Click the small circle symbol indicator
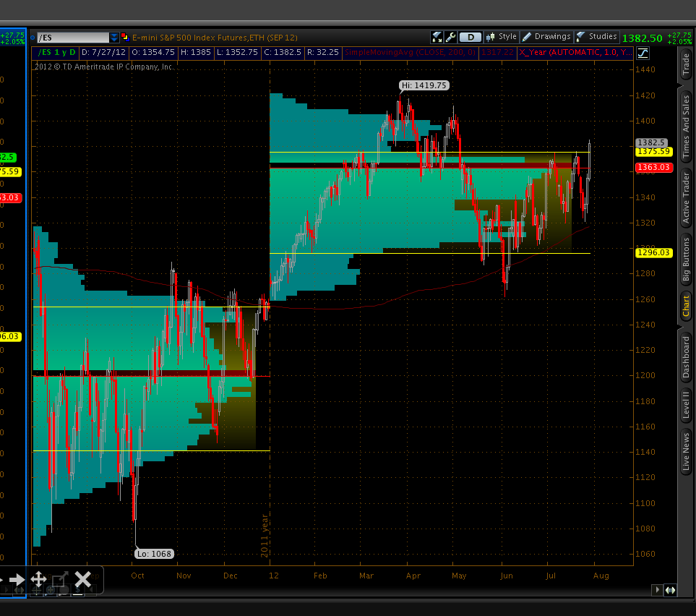The width and height of the screenshot is (696, 616). pos(33,38)
